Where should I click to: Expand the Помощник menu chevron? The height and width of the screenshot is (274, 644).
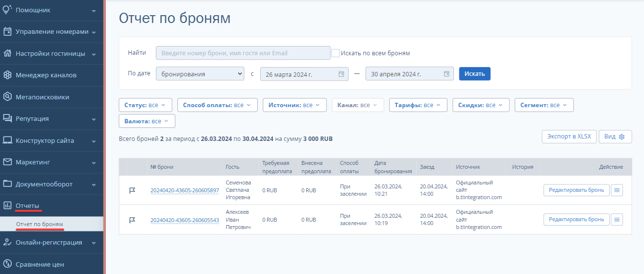(94, 10)
